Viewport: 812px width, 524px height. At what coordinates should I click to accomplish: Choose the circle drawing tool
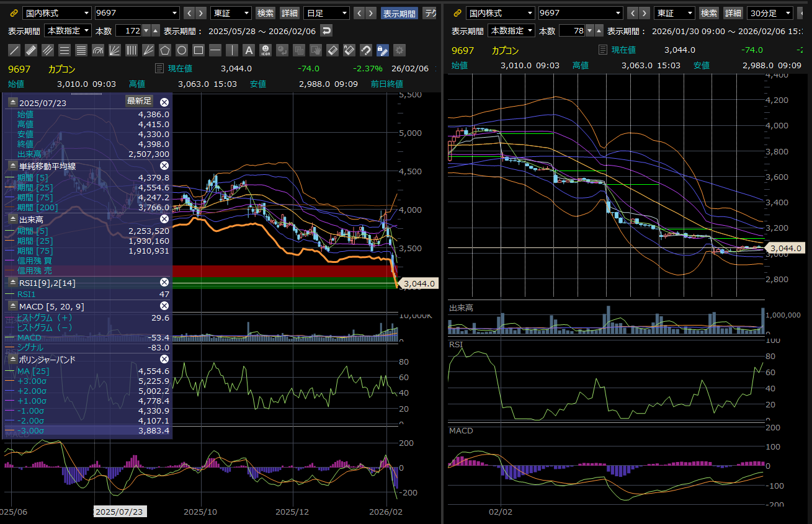click(182, 50)
